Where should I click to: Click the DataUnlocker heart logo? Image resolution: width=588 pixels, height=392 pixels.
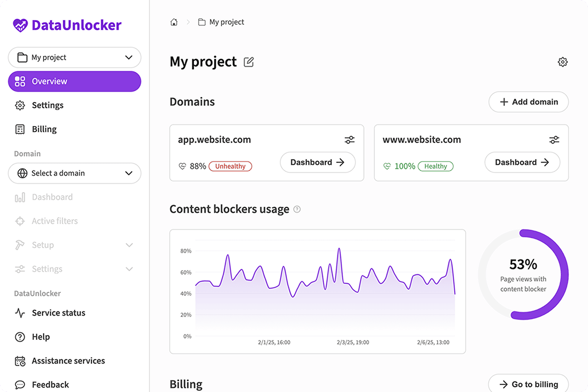click(x=20, y=25)
